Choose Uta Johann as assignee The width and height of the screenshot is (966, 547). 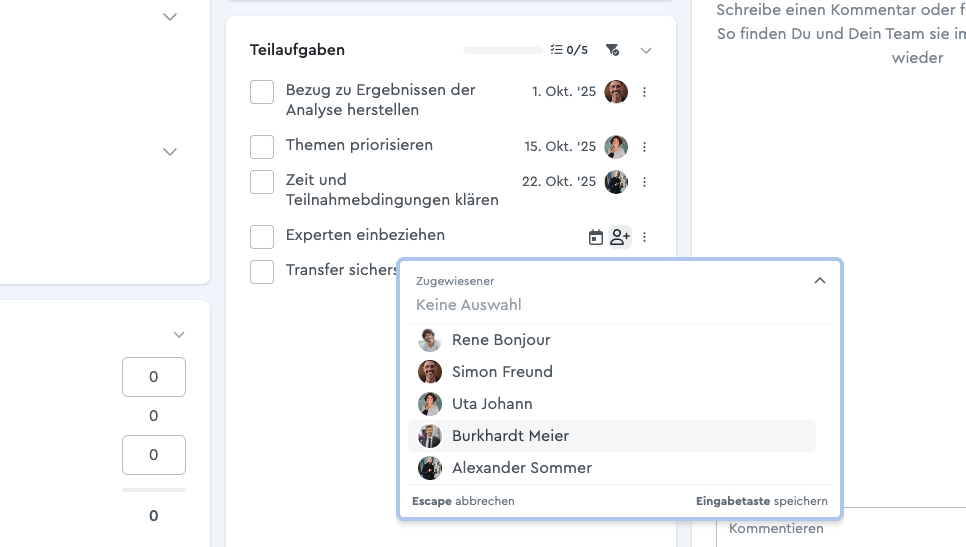click(x=491, y=404)
